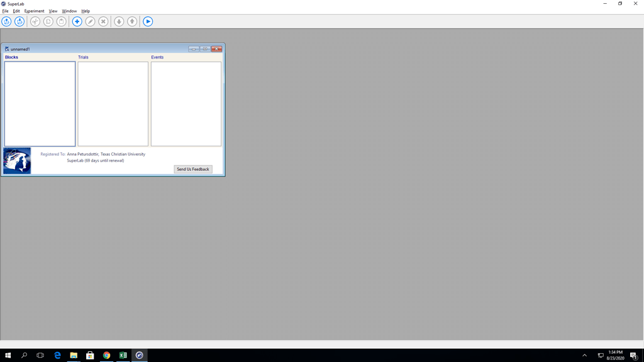This screenshot has width=644, height=362.
Task: Save the current experiment
Action: point(19,21)
